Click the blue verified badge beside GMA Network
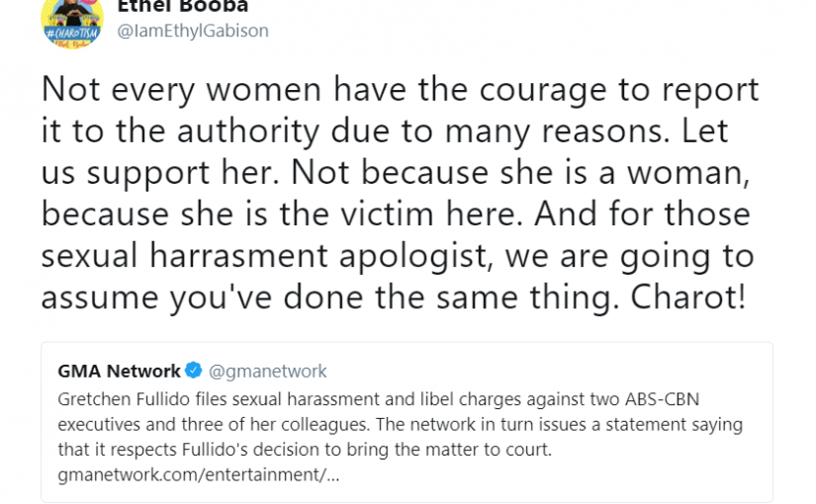 pyautogui.click(x=194, y=372)
